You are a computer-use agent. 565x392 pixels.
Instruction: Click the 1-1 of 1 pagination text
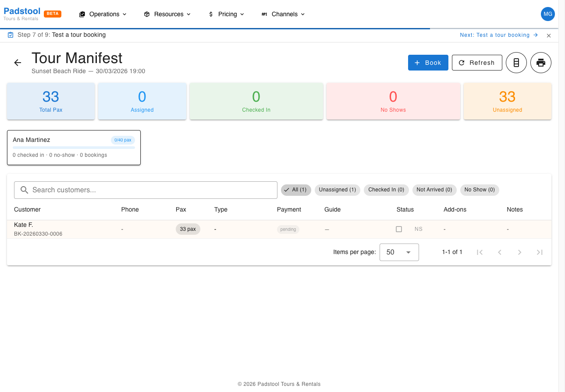coord(452,252)
